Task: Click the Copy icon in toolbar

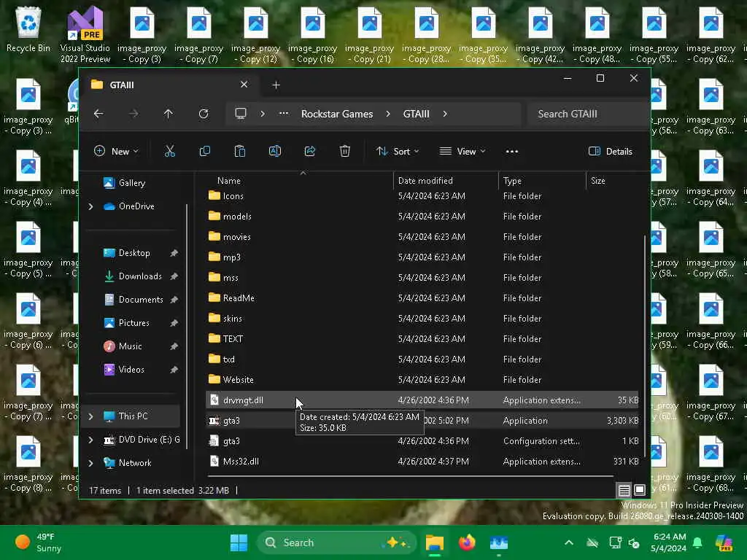Action: click(x=205, y=152)
